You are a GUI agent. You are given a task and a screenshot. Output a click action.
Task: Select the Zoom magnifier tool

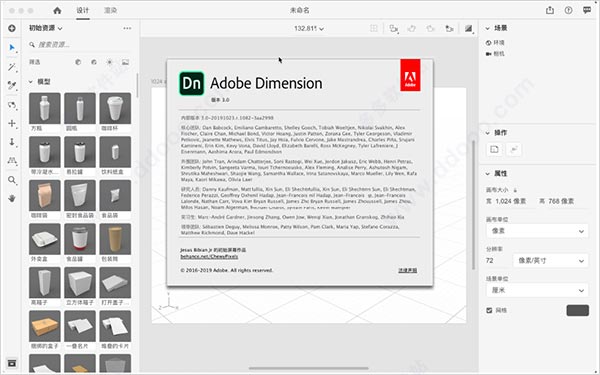tap(12, 180)
